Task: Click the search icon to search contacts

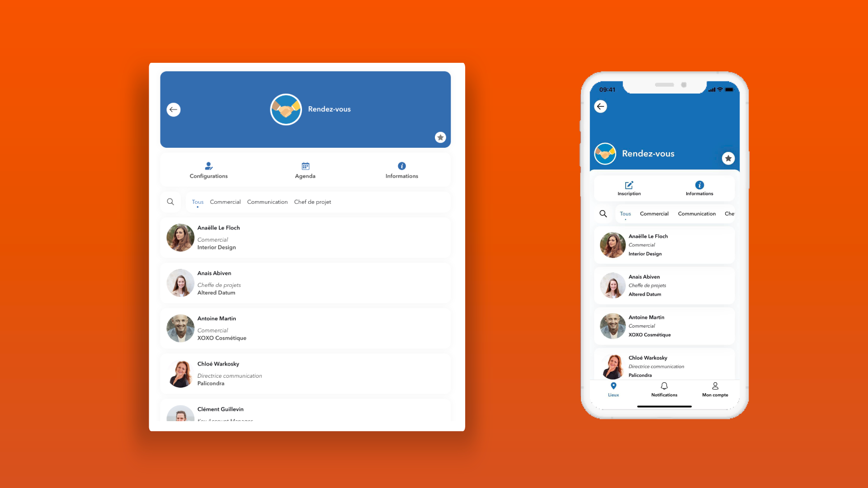Action: [170, 202]
